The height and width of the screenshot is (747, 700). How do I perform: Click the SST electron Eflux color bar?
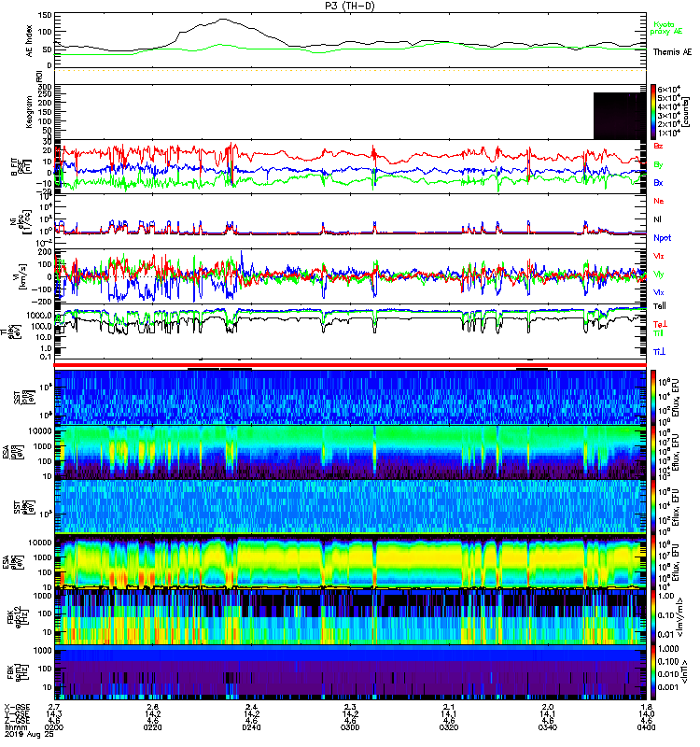tap(653, 507)
